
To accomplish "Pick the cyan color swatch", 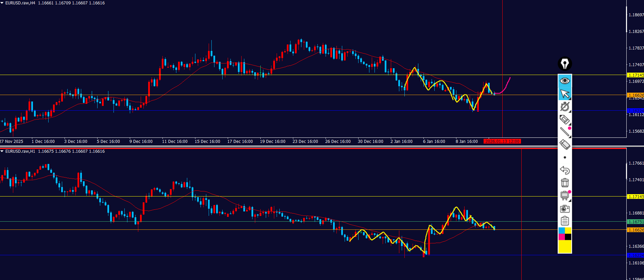I will [x=561, y=231].
